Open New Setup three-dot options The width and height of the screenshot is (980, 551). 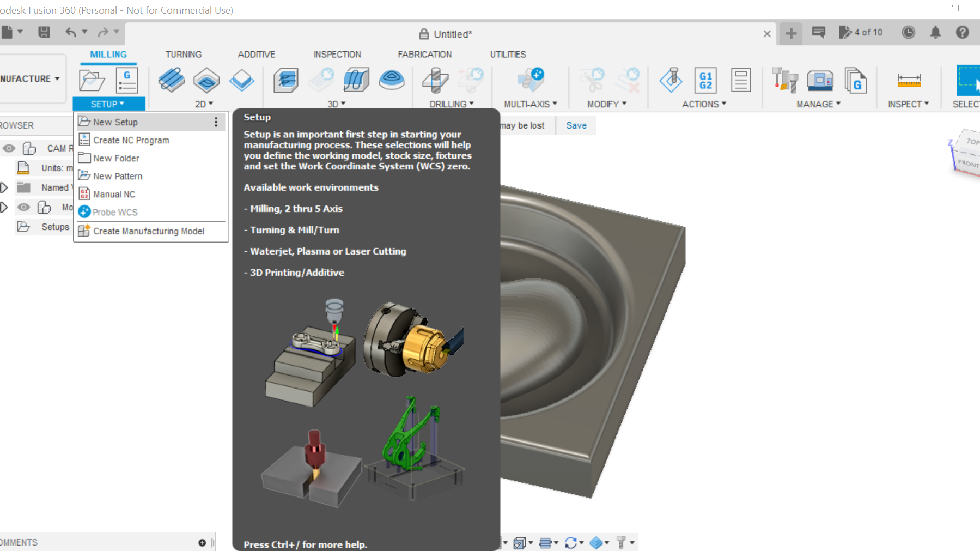pos(216,122)
